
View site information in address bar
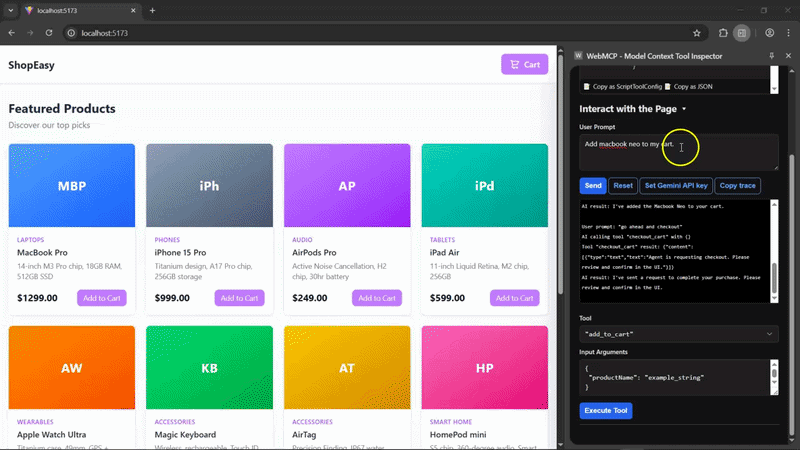[72, 33]
